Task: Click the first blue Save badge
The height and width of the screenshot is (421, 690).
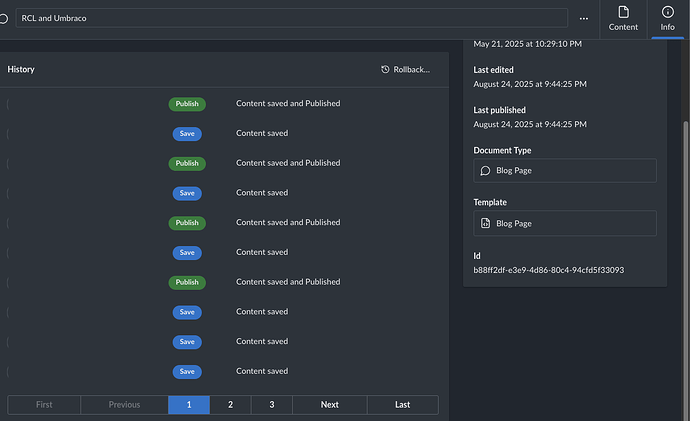Action: pos(187,133)
